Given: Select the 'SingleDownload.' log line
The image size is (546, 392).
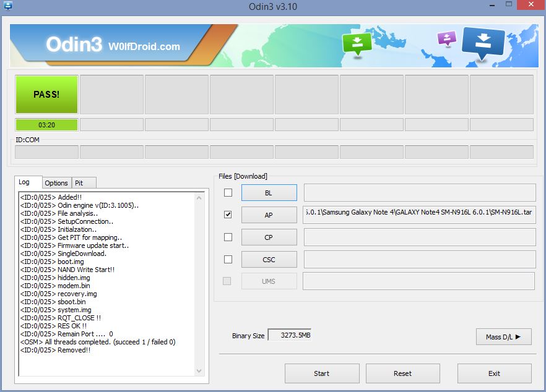Looking at the screenshot, I should click(x=63, y=254).
